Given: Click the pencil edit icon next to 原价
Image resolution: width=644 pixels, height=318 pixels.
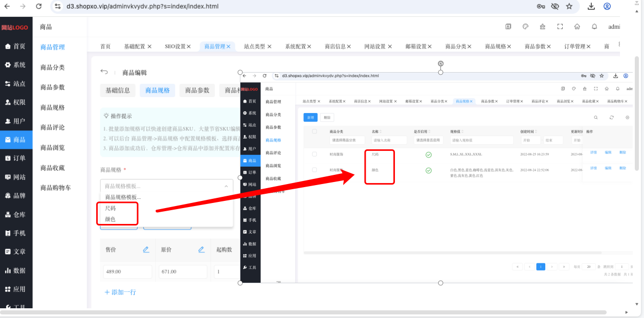Looking at the screenshot, I should coord(201,249).
